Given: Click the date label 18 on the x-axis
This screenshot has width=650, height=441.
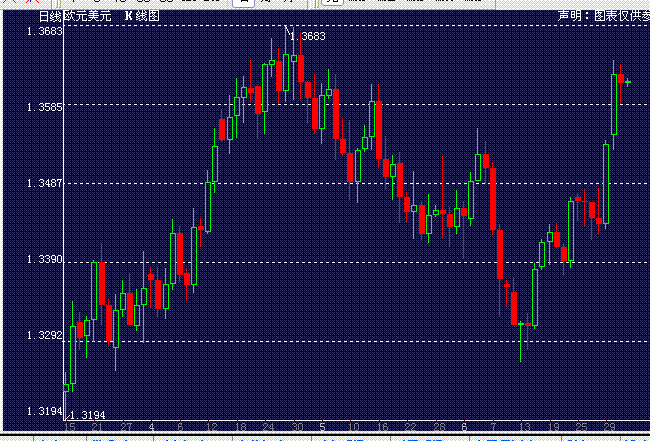Looking at the screenshot, I should (240, 427).
